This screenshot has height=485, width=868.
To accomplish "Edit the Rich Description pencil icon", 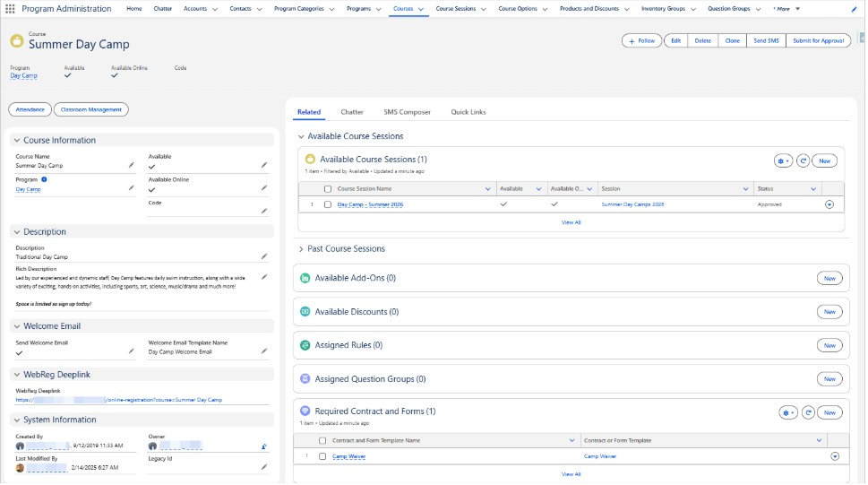I will [264, 277].
